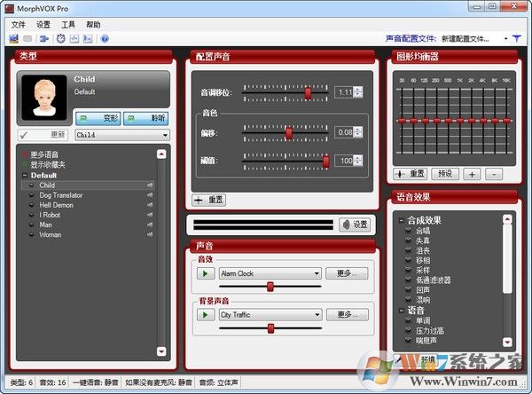
Task: Click the filter funnel icon at top right
Action: pyautogui.click(x=517, y=39)
